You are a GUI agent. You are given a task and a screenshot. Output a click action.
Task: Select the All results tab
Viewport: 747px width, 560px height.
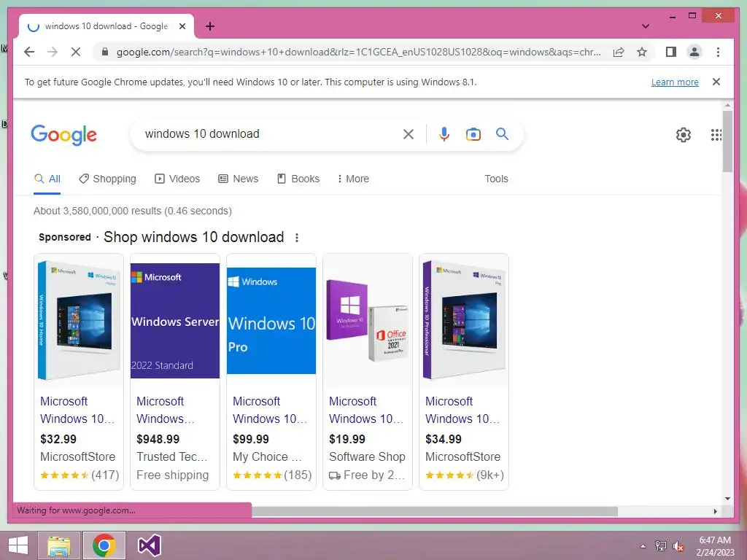click(x=47, y=179)
